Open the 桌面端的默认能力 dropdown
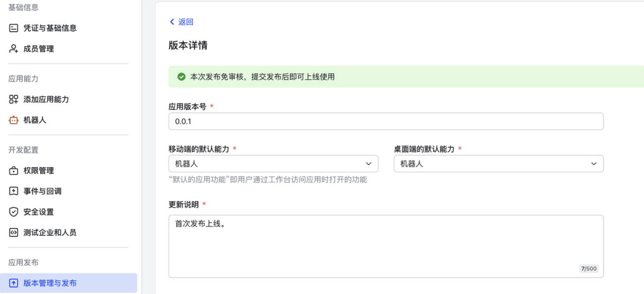 tap(498, 164)
